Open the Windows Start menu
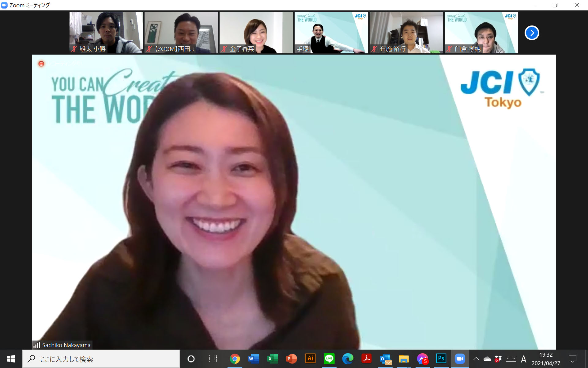588x368 pixels. tap(11, 359)
